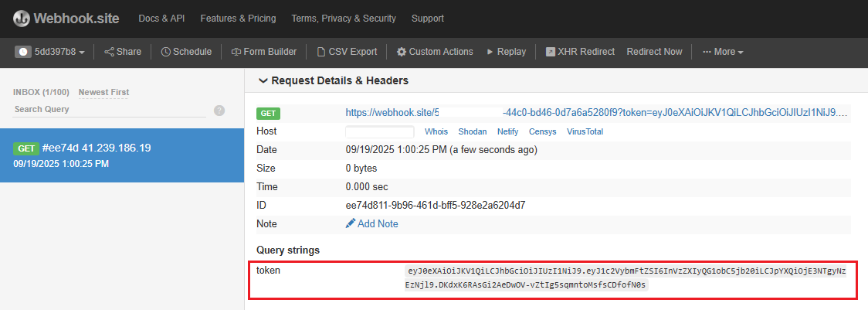Click the Search Query input field

pos(108,110)
